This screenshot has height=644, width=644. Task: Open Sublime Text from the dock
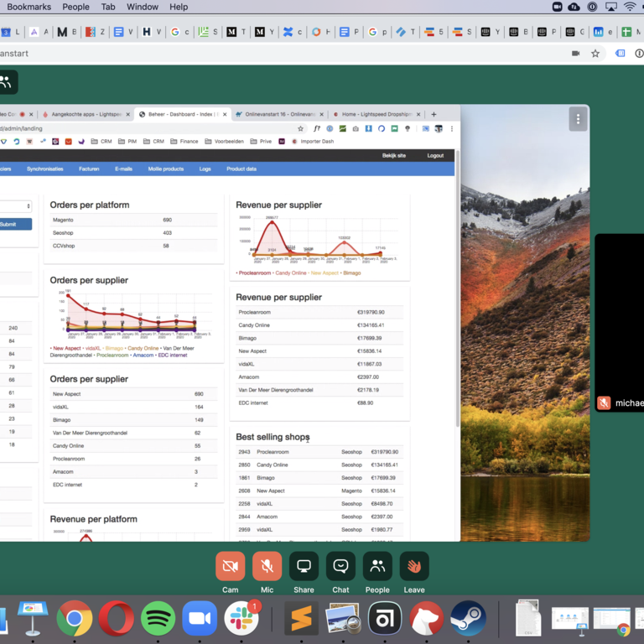301,620
